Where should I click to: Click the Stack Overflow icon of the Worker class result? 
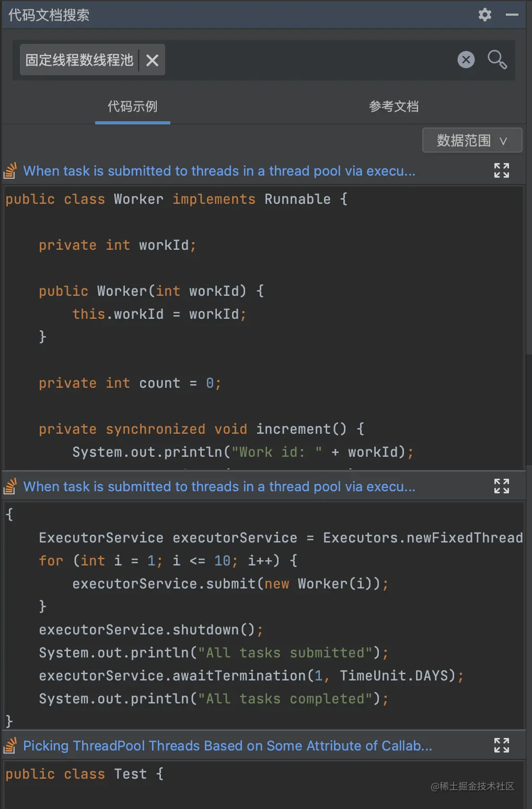point(10,170)
